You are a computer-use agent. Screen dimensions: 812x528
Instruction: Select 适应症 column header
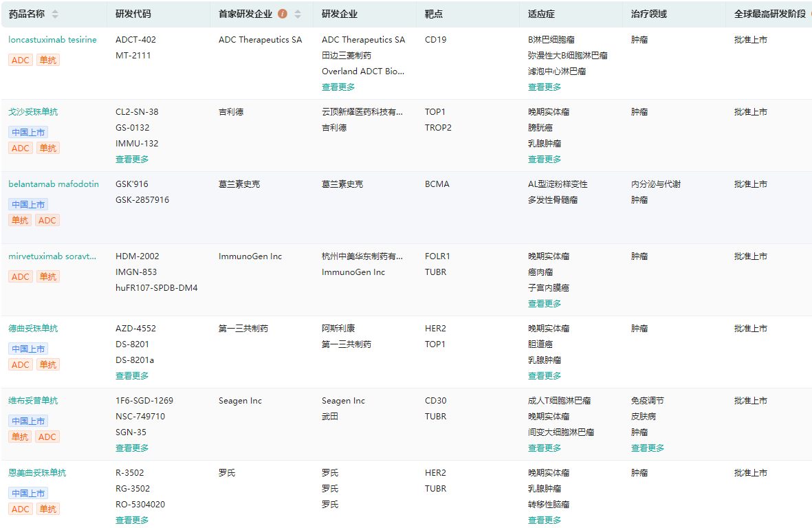[541, 14]
